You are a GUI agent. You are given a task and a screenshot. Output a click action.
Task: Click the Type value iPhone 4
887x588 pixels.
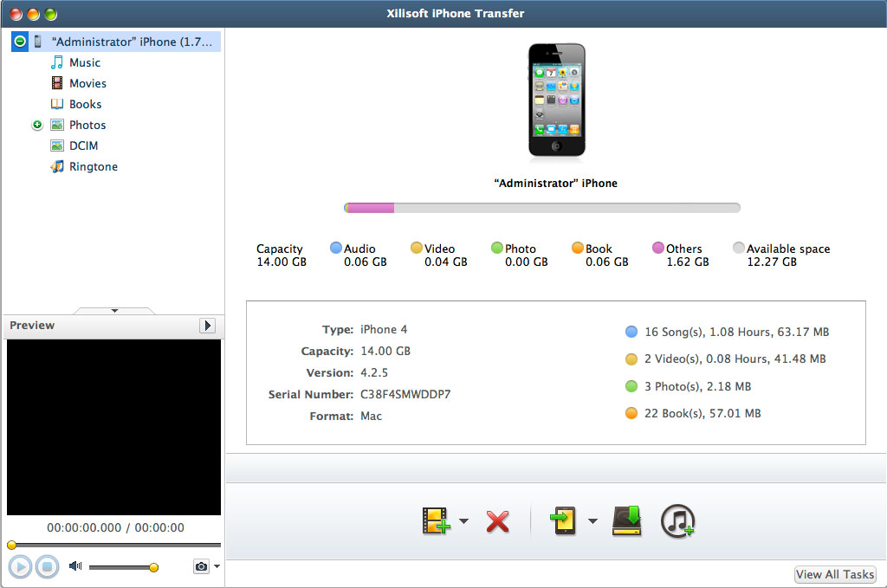coord(384,330)
